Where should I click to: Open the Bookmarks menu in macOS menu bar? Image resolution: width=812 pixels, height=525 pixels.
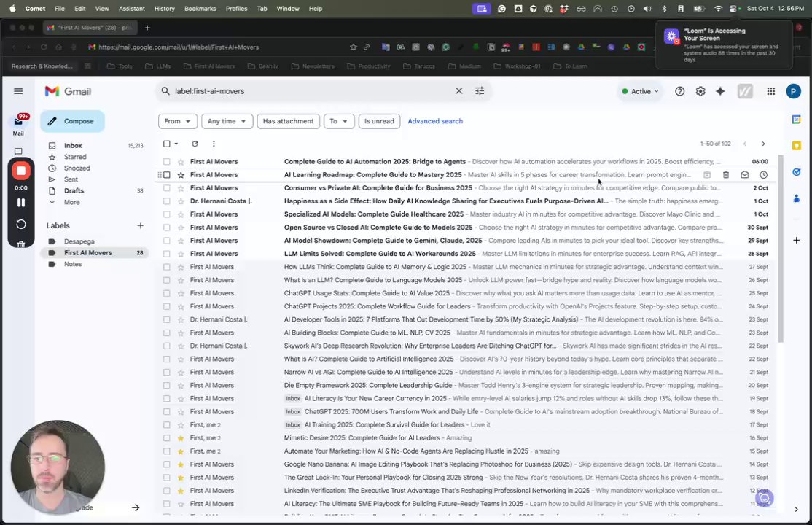pyautogui.click(x=200, y=9)
